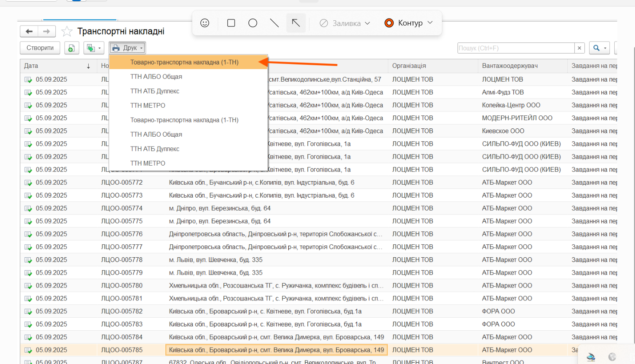The width and height of the screenshot is (635, 364).
Task: Select the arrow drawing tool
Action: pyautogui.click(x=296, y=23)
